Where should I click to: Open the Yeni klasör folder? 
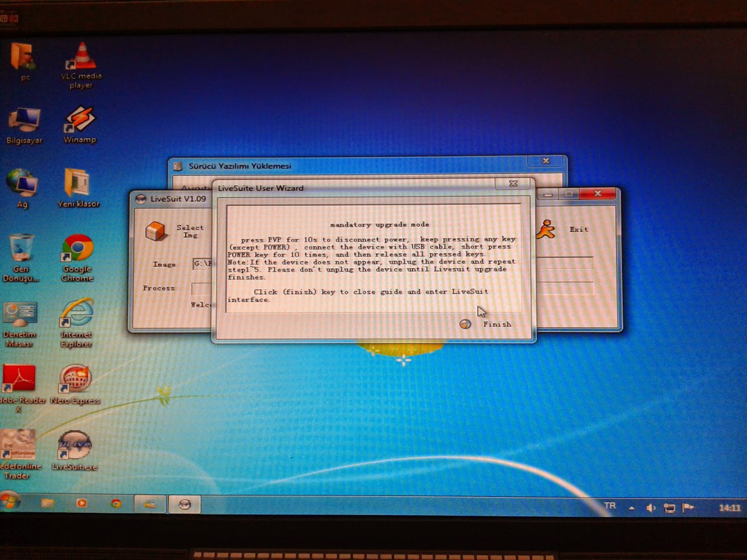tap(78, 188)
